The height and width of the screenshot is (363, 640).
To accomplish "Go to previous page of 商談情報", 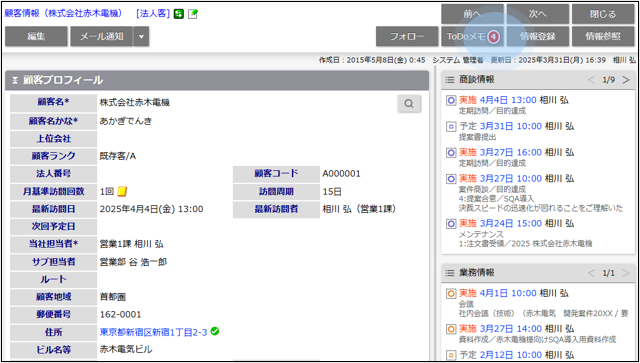I will click(x=591, y=80).
